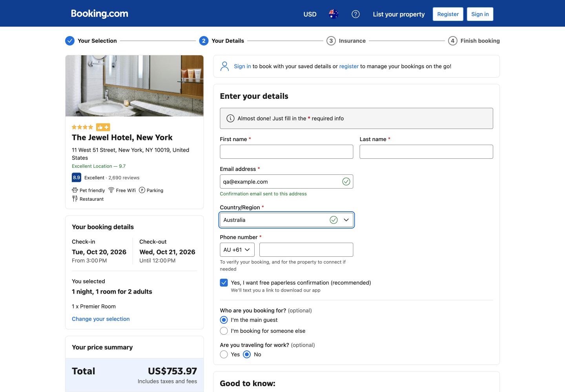Image resolution: width=565 pixels, height=392 pixels.
Task: Follow the Change your selection link
Action: pos(100,319)
